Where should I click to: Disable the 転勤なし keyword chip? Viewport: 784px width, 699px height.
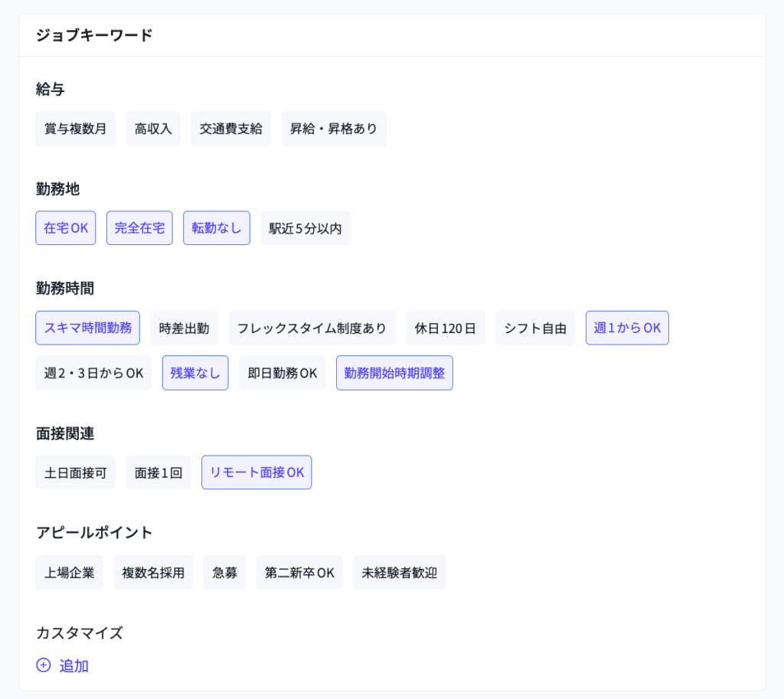click(217, 228)
